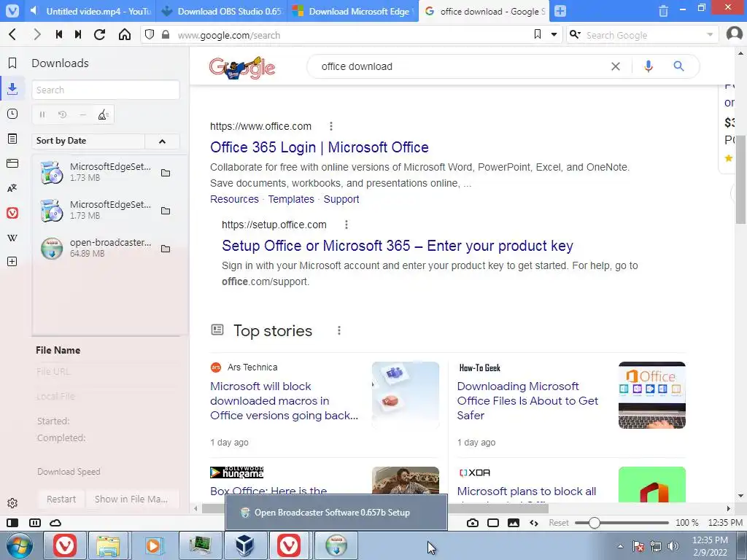Select the Downloads panel icon
Viewport: 747px width, 560px height.
tap(12, 88)
